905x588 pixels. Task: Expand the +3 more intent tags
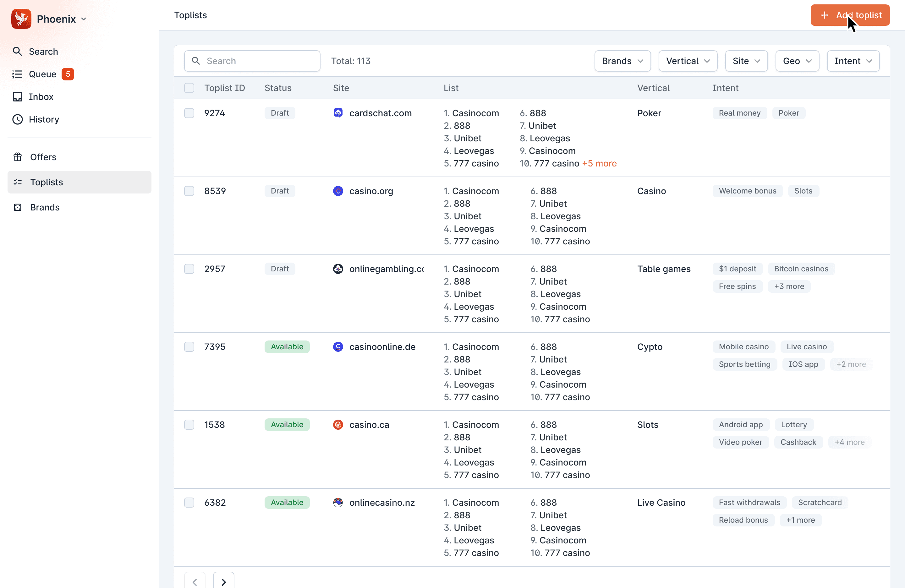pyautogui.click(x=789, y=286)
